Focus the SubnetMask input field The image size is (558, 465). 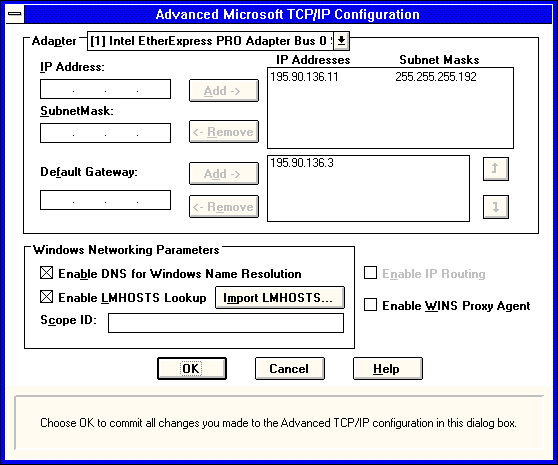pos(105,133)
